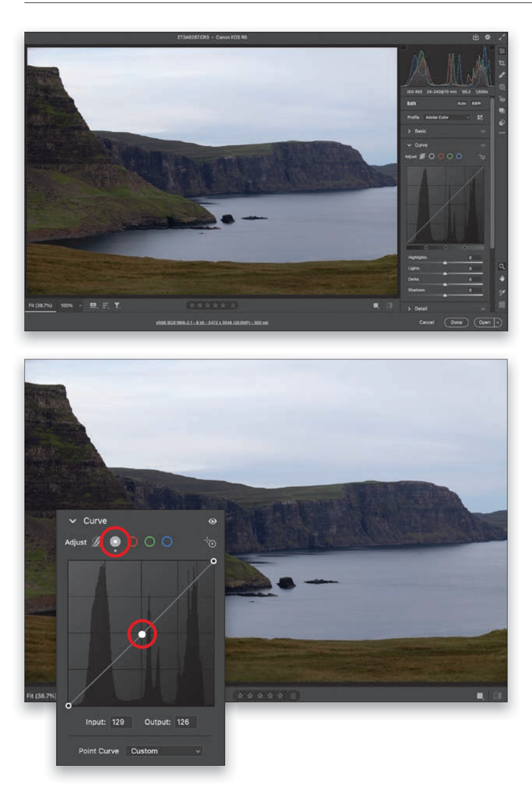This screenshot has width=532, height=792.
Task: Click the Done button
Action: pos(456,322)
